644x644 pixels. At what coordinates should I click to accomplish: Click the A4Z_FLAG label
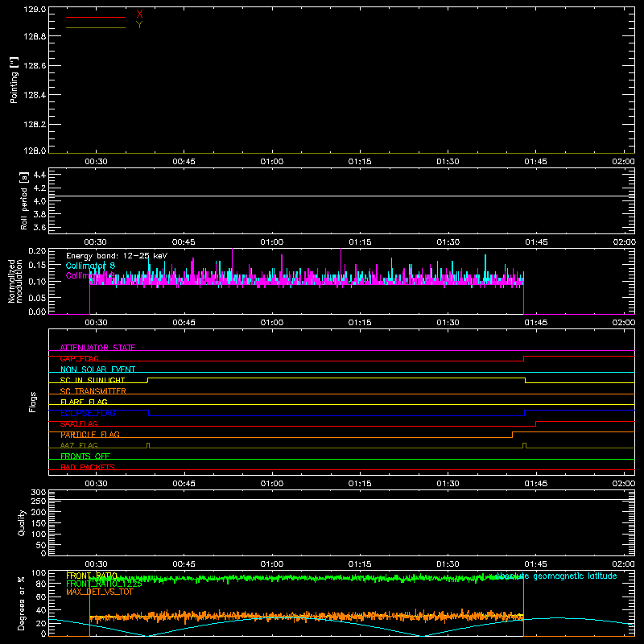coord(79,445)
